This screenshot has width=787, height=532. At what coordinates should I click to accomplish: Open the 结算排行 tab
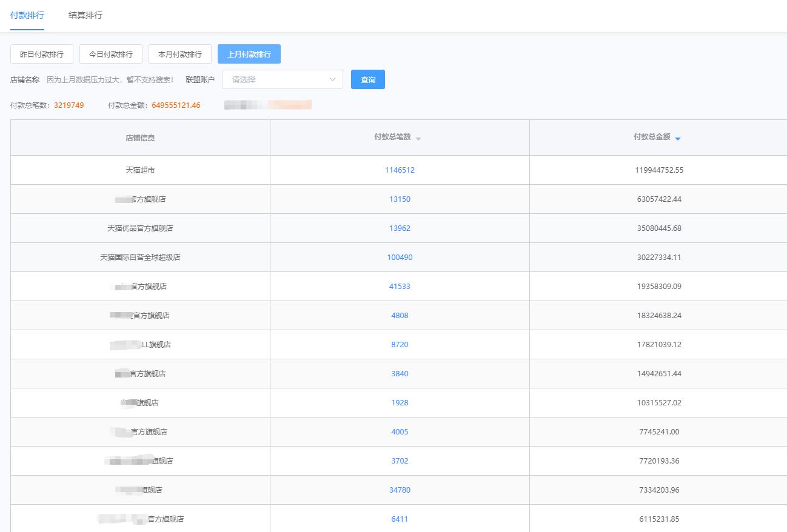pyautogui.click(x=85, y=15)
